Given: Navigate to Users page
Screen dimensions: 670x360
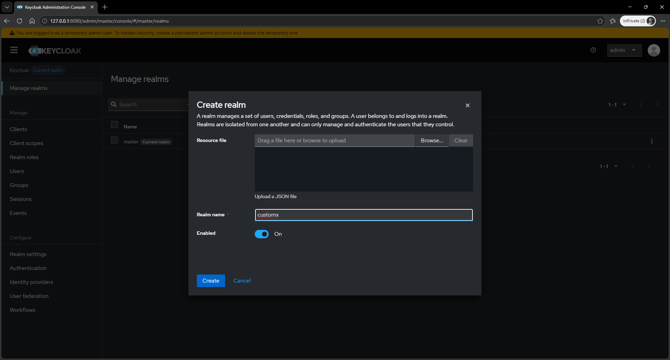Looking at the screenshot, I should 17,171.
